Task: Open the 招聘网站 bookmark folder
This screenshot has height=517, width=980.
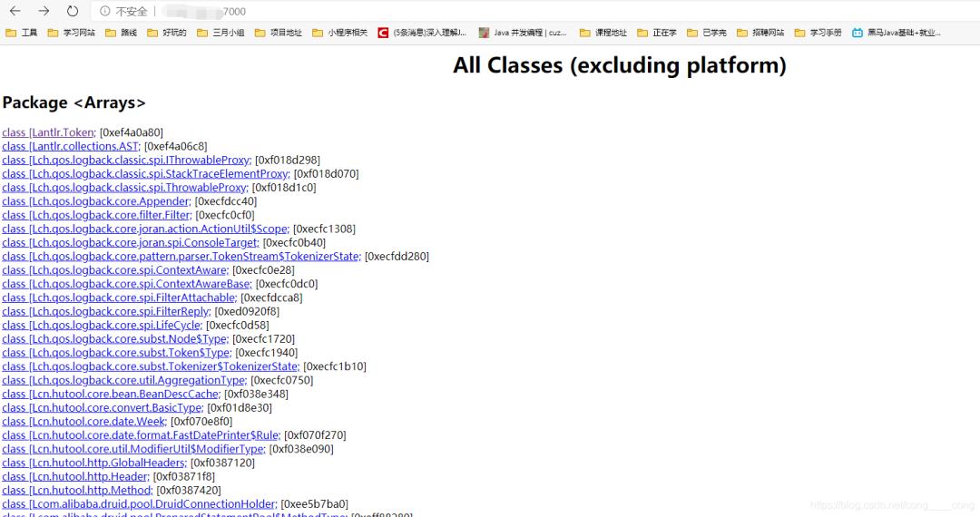Action: click(760, 33)
